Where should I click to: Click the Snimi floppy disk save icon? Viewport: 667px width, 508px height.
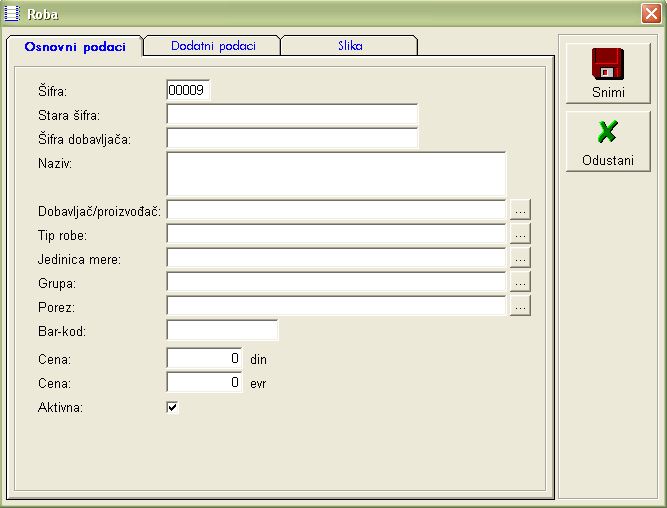pyautogui.click(x=608, y=64)
